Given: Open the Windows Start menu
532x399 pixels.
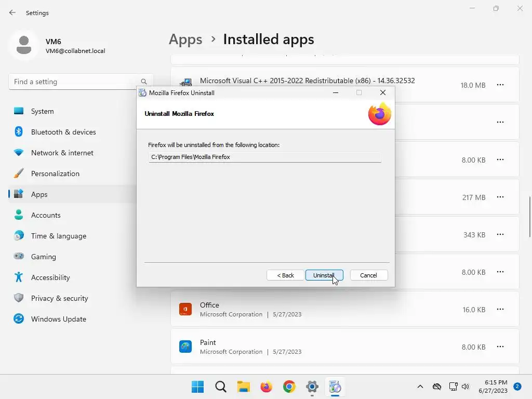Looking at the screenshot, I should tap(198, 387).
